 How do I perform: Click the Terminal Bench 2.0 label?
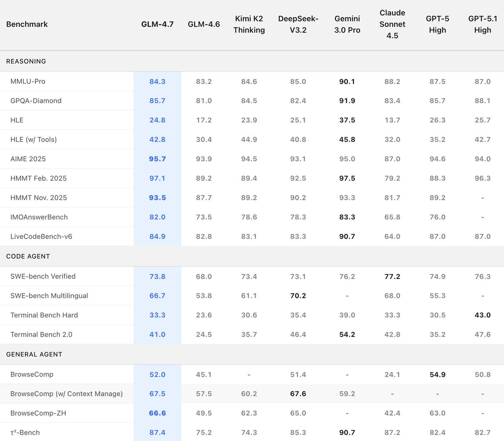pos(41,334)
